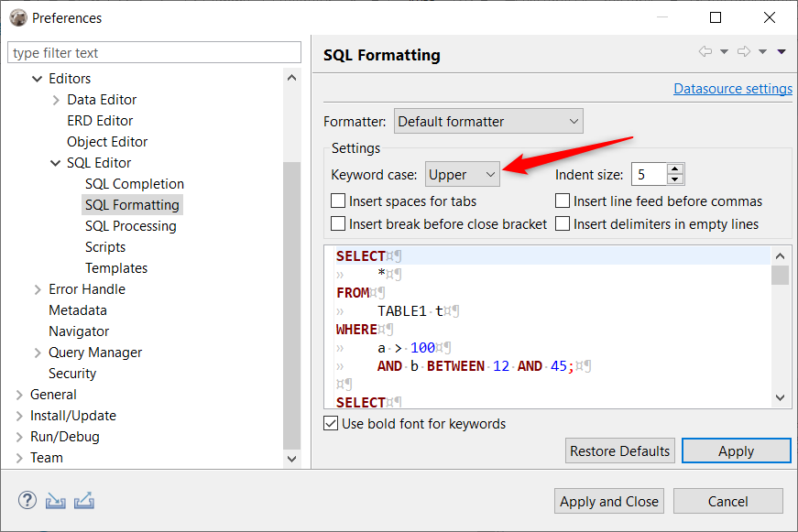
Task: Expand the Run/Debug category
Action: 19,438
